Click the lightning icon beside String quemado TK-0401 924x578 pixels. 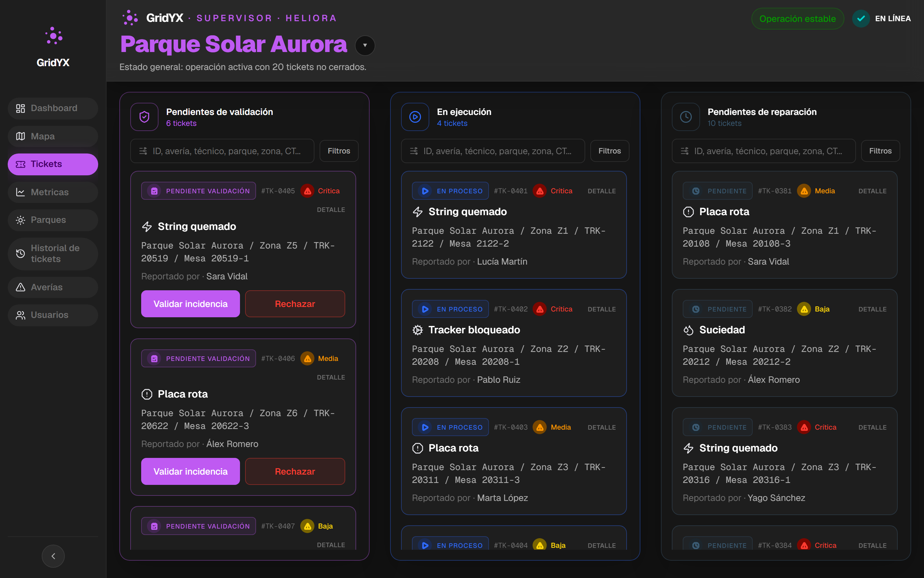tap(418, 212)
